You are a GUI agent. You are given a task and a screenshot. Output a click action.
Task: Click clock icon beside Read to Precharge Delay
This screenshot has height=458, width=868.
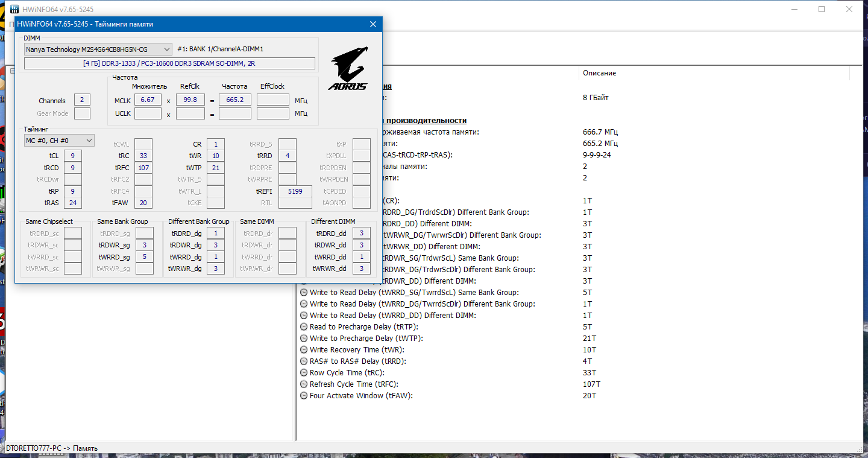(x=304, y=327)
